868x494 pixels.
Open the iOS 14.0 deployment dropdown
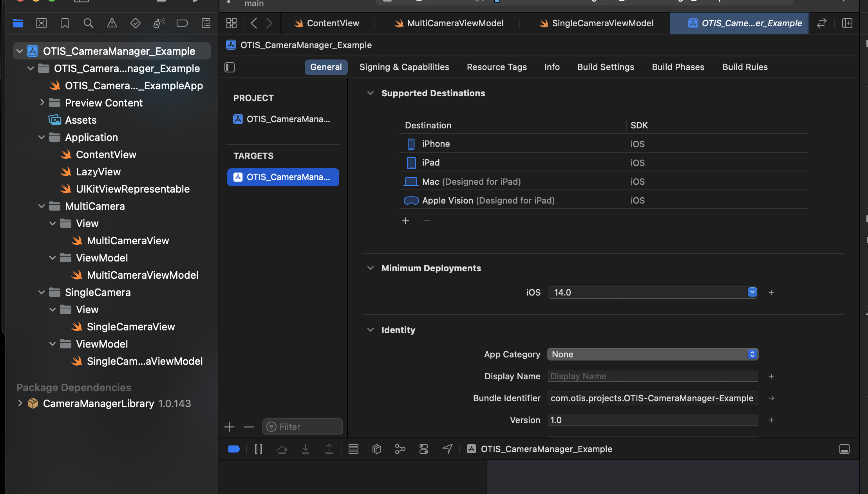coord(752,292)
